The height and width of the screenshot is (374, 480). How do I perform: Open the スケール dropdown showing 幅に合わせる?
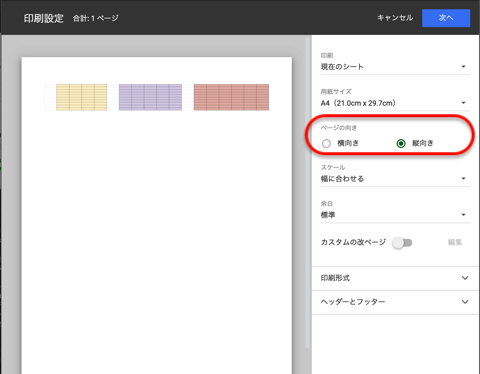pyautogui.click(x=395, y=179)
